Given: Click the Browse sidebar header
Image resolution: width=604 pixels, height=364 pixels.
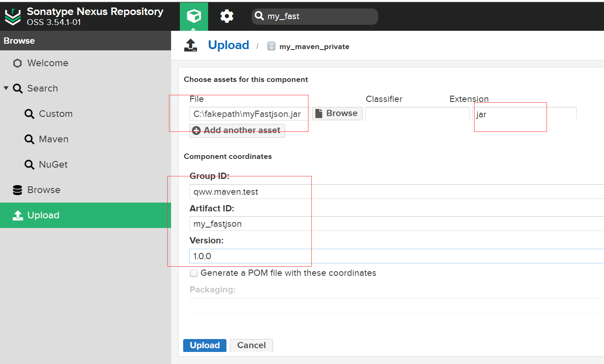Looking at the screenshot, I should pos(85,41).
